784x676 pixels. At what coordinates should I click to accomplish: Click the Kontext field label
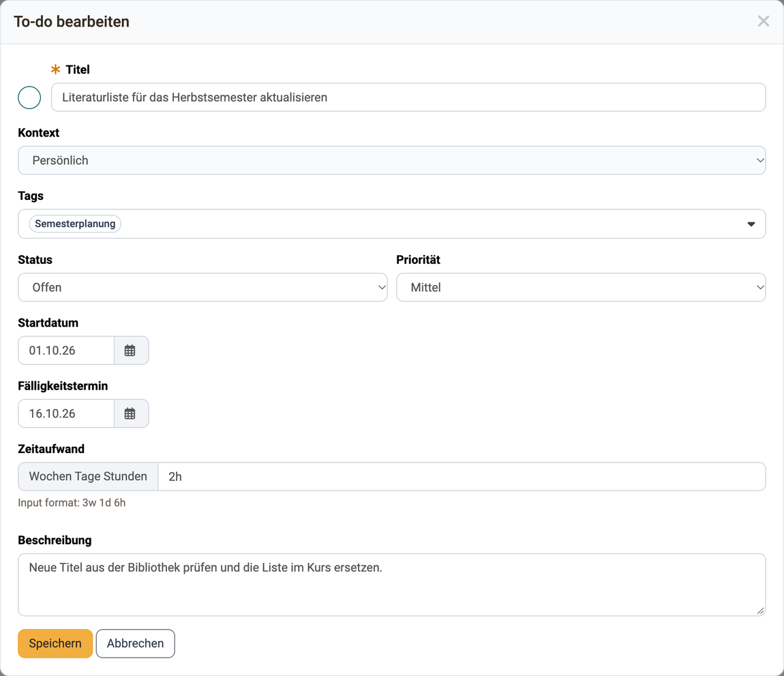(x=38, y=132)
